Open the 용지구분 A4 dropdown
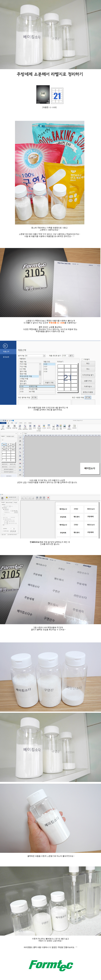Screen dimensions: 101x980 pyautogui.click(x=35, y=356)
